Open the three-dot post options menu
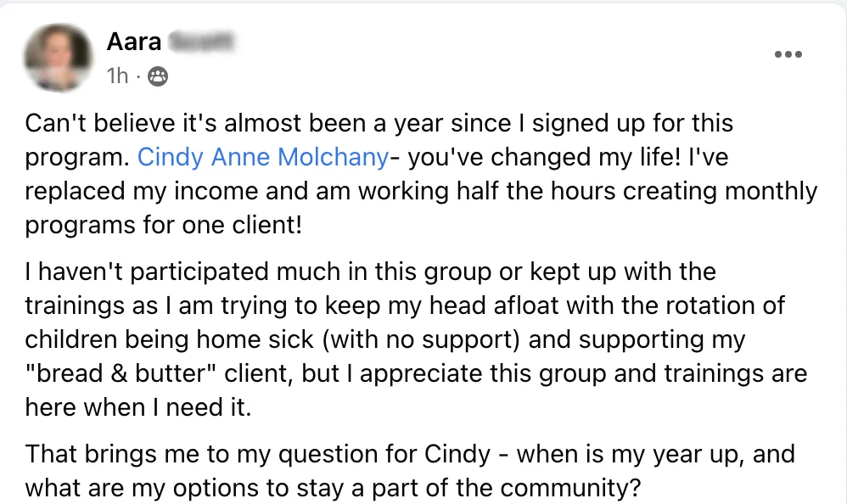847x504 pixels. tap(788, 54)
